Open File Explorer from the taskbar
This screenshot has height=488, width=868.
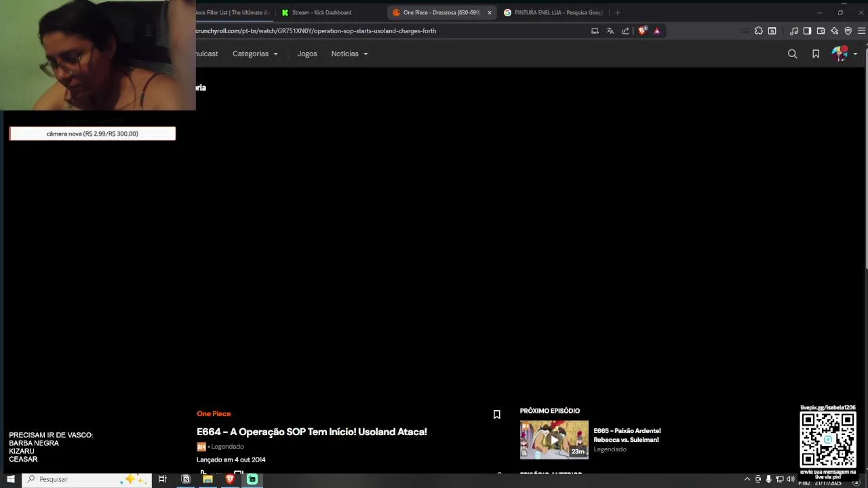point(208,479)
